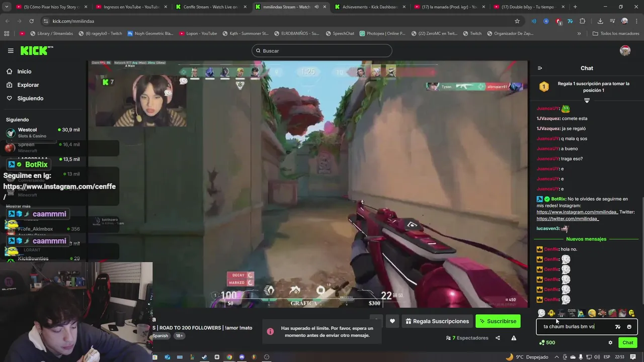Screen dimensions: 644x362
Task: Show more bookmarks chevron
Action: pyautogui.click(x=579, y=33)
